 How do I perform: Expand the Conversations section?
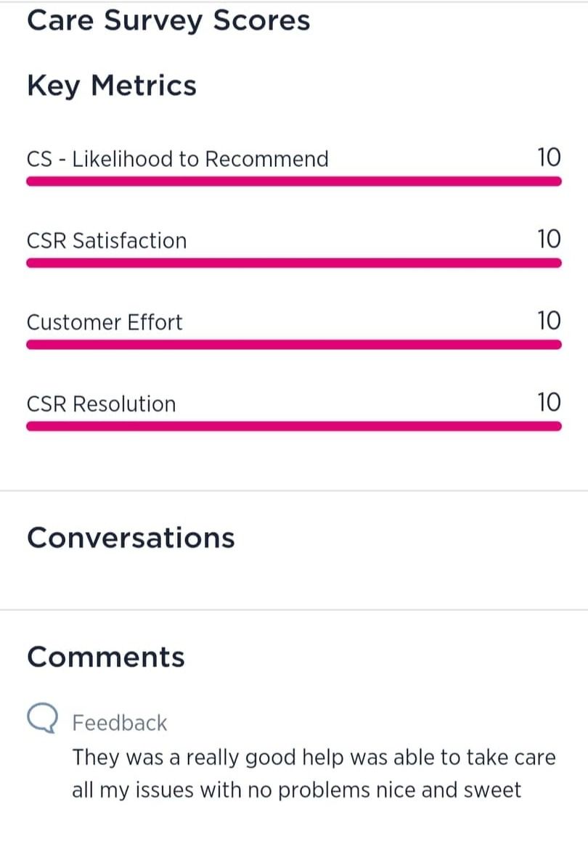[131, 538]
